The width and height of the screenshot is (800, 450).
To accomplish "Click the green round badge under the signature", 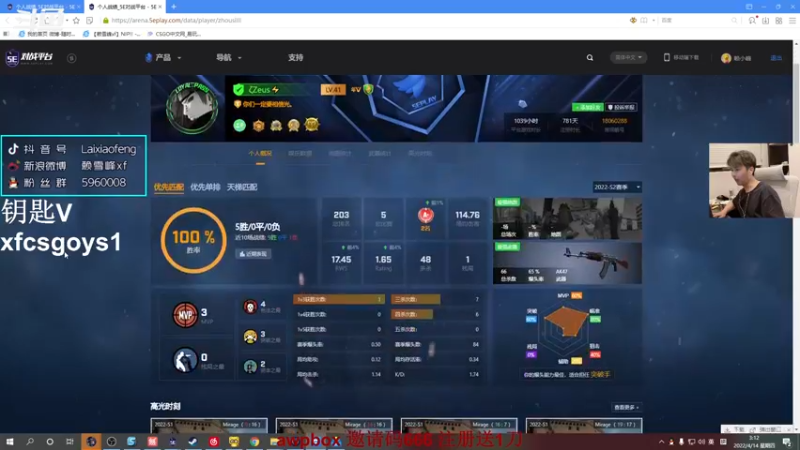I will click(x=239, y=125).
